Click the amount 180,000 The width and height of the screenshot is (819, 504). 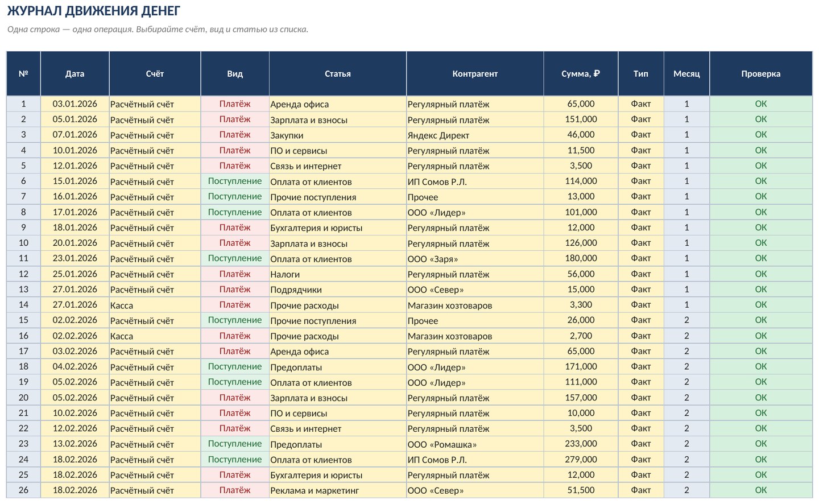coord(581,258)
